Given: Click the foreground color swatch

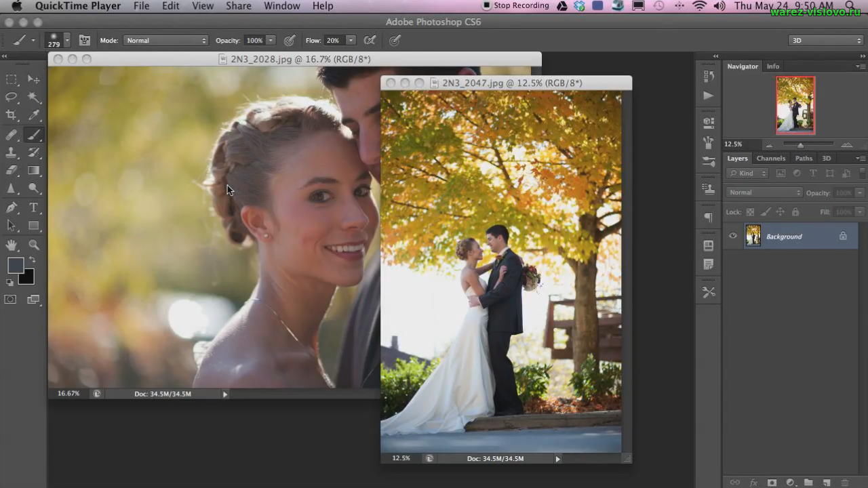Looking at the screenshot, I should coord(16,266).
